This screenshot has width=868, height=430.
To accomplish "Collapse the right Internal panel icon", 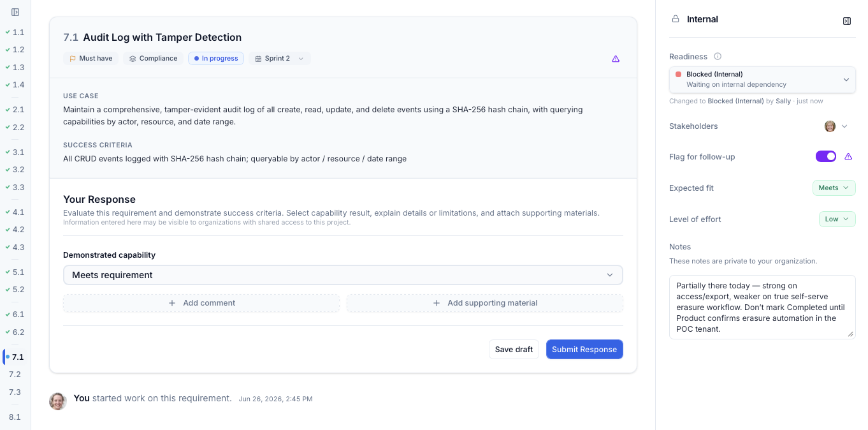I will coord(847,21).
